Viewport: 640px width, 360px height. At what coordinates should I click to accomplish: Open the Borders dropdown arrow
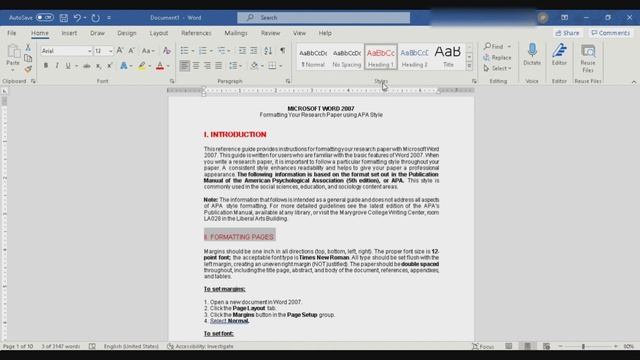(281, 66)
